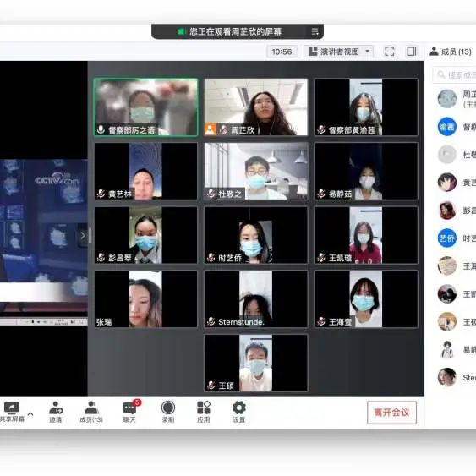Click muted mic icon on Sternstunde. tile

pos(211,321)
